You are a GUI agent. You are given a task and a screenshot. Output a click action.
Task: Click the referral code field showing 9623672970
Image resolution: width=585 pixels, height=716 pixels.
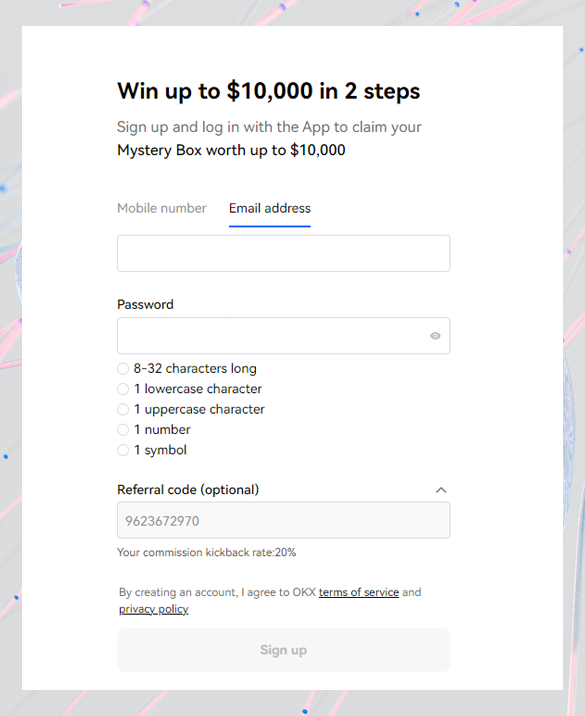tap(284, 520)
